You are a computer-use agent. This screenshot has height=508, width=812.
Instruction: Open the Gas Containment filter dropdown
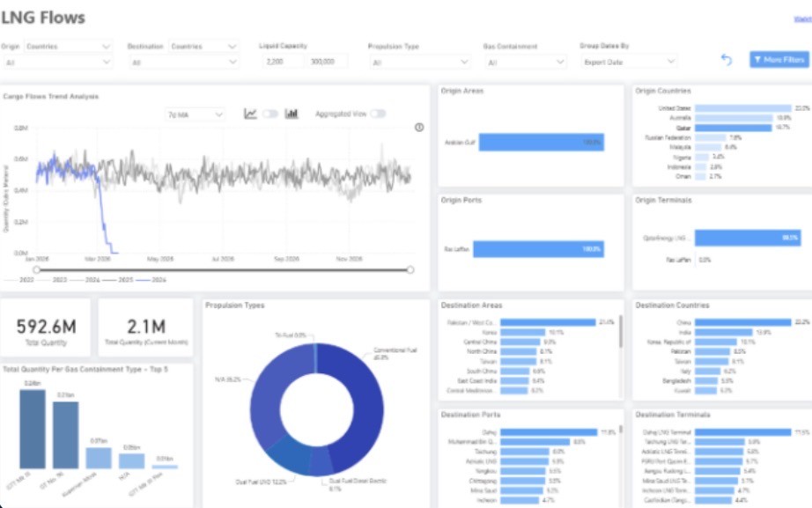(525, 63)
